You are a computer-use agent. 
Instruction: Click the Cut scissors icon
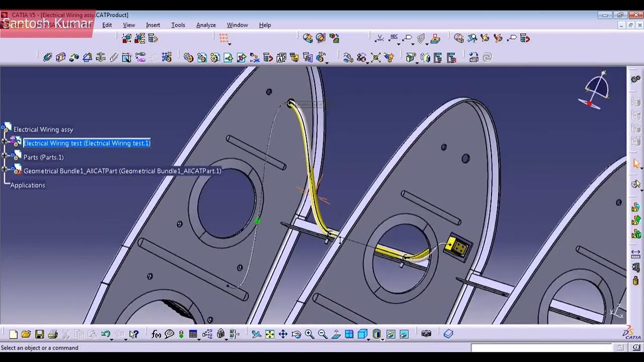[x=66, y=334]
